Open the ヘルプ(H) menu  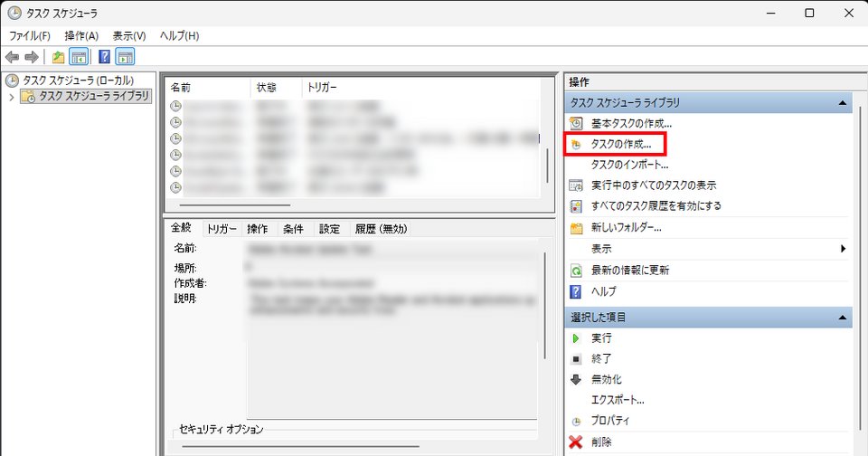(x=179, y=36)
